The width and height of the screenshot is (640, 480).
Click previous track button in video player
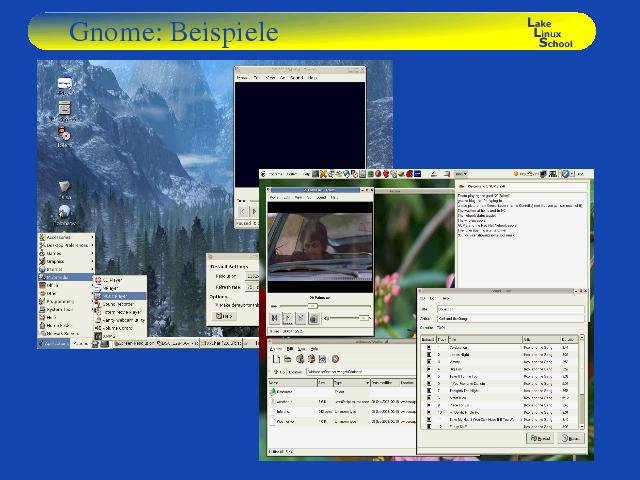click(x=275, y=318)
